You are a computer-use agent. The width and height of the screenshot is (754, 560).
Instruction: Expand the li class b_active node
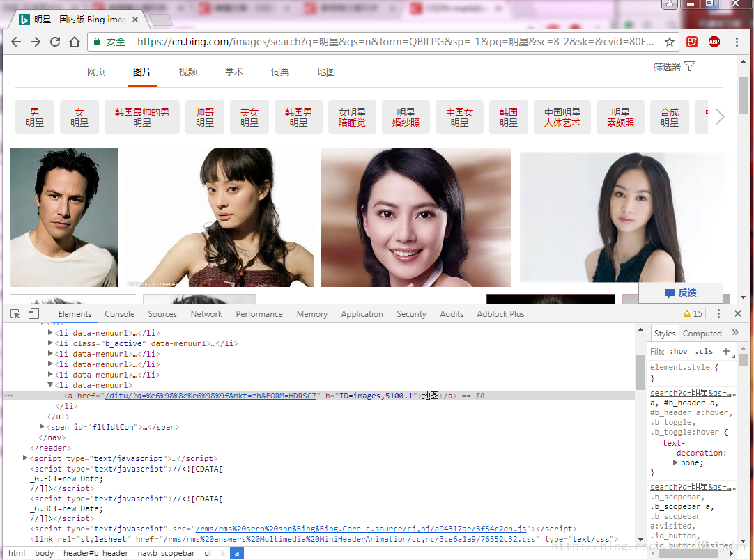(x=50, y=343)
